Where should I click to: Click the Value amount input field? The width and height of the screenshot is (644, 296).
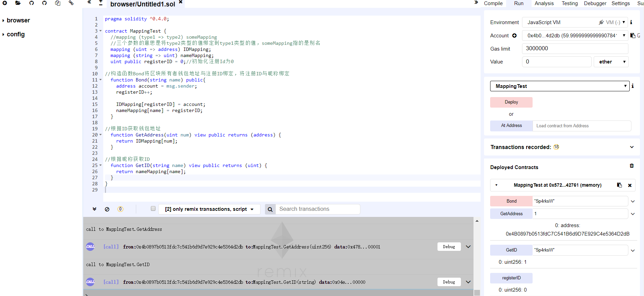click(557, 62)
